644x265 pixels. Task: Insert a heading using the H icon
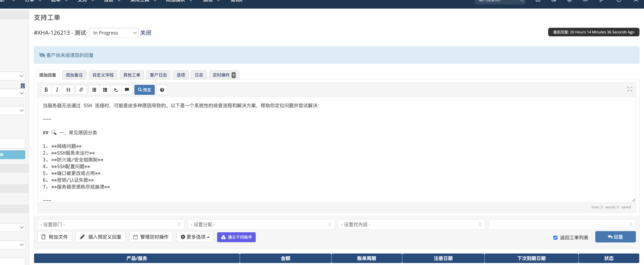click(x=68, y=90)
